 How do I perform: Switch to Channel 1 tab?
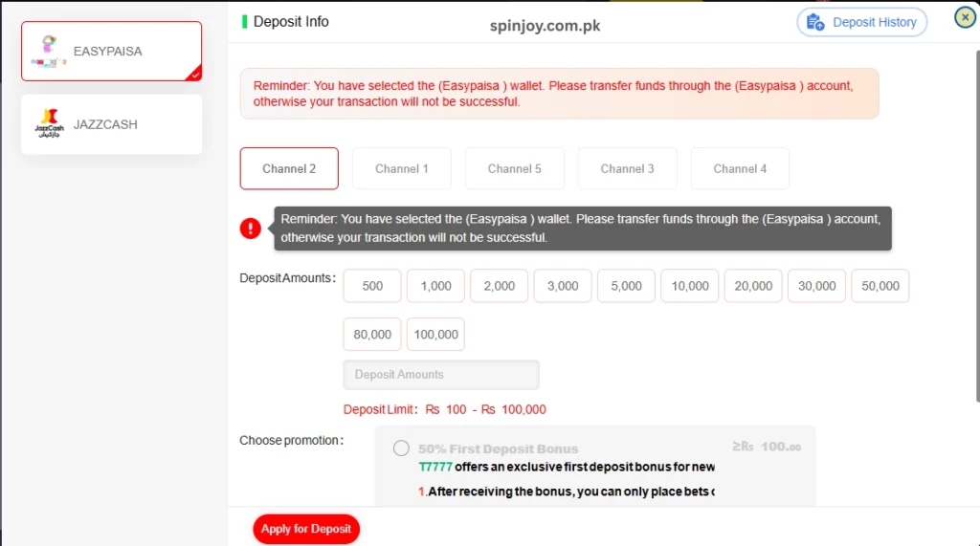(401, 168)
